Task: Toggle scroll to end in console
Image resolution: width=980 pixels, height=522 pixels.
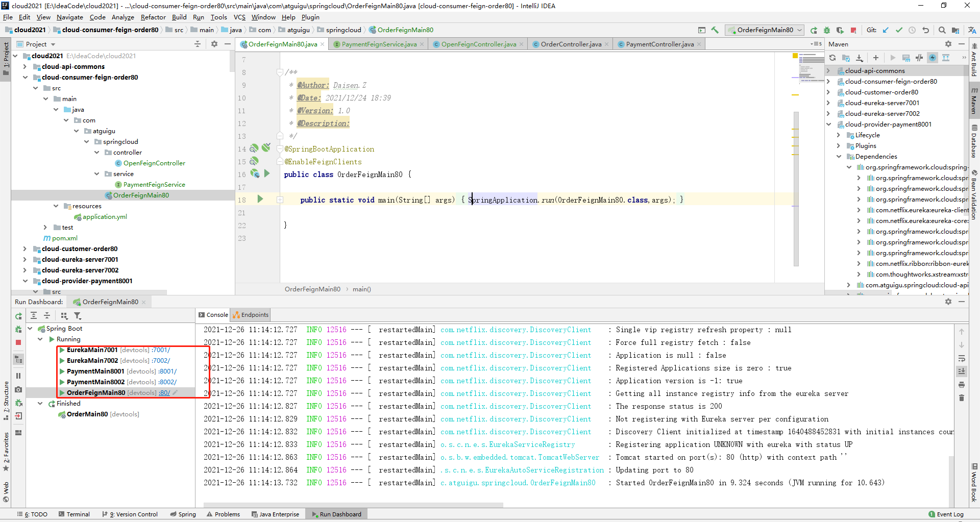Action: (x=962, y=371)
